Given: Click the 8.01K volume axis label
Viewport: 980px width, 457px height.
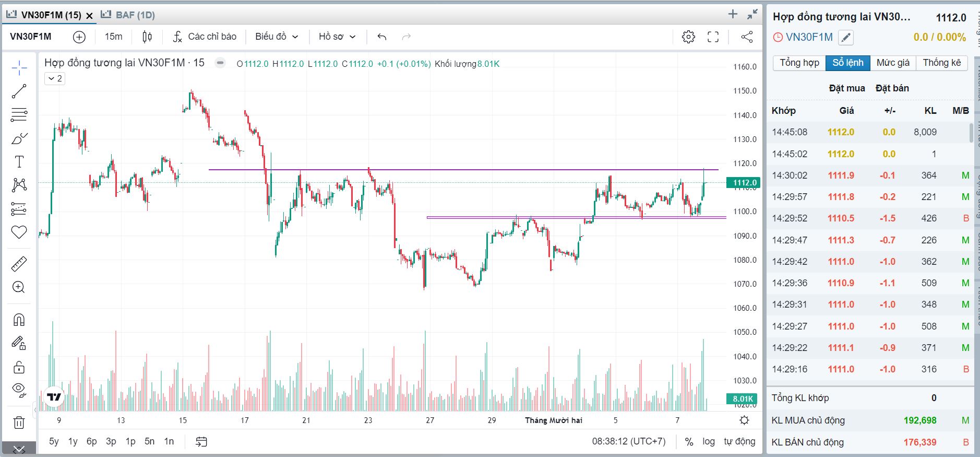Looking at the screenshot, I should point(742,399).
